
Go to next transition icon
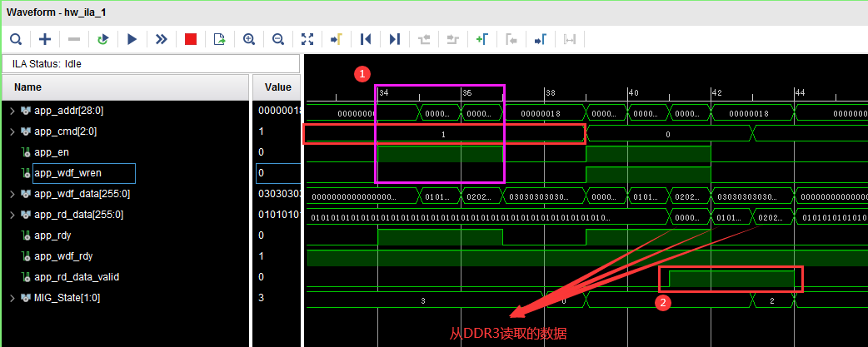coord(453,39)
